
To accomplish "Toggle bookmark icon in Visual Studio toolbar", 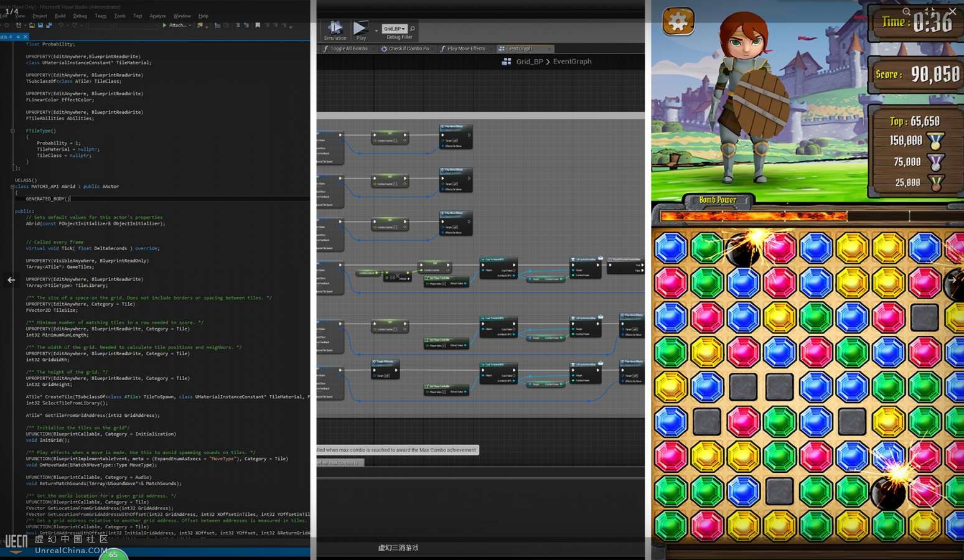I will point(258,26).
